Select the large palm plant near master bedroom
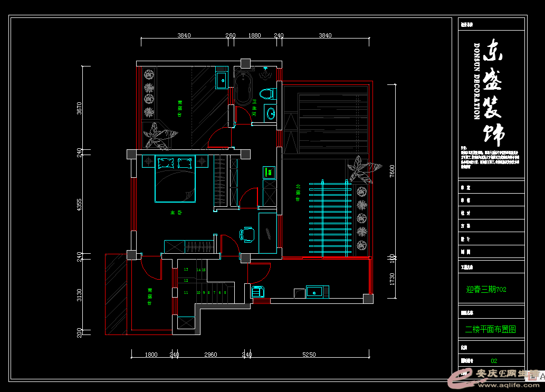Screen dimensions: 545x392 click(x=158, y=136)
